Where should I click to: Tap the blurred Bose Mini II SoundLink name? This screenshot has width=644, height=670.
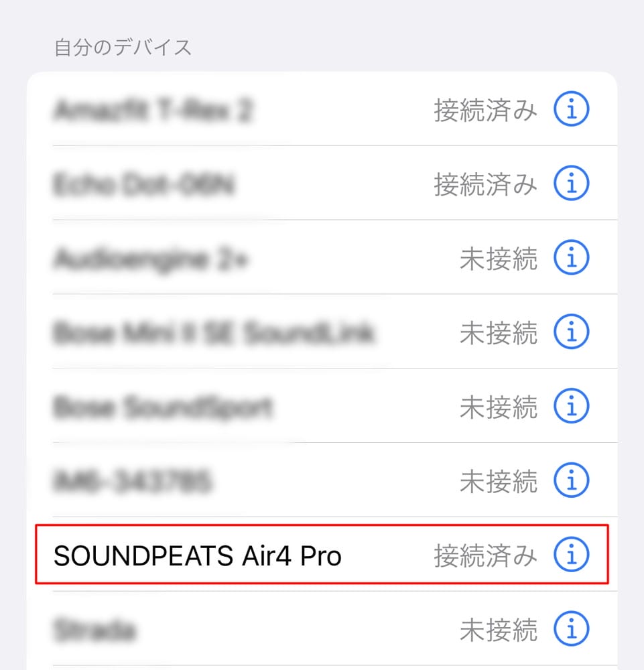coord(214,332)
